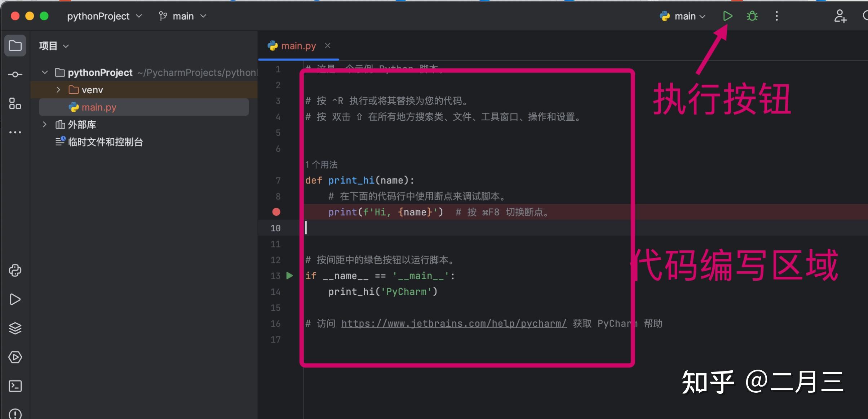Run the script from the line 13 gutter icon
Image resolution: width=868 pixels, height=419 pixels.
(289, 276)
